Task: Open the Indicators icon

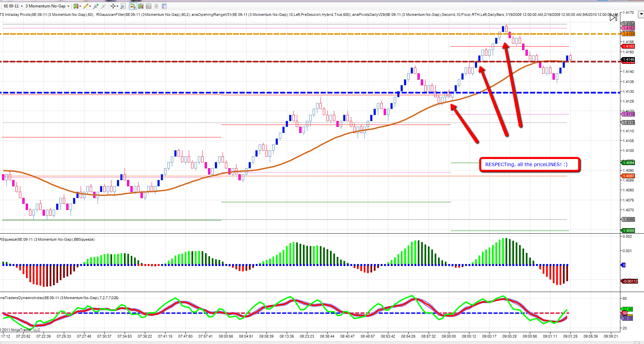Action: pos(149,6)
